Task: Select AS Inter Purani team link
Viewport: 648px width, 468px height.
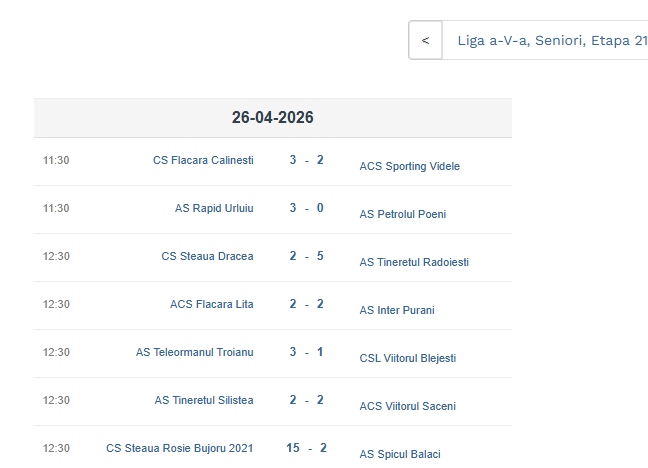Action: [397, 310]
